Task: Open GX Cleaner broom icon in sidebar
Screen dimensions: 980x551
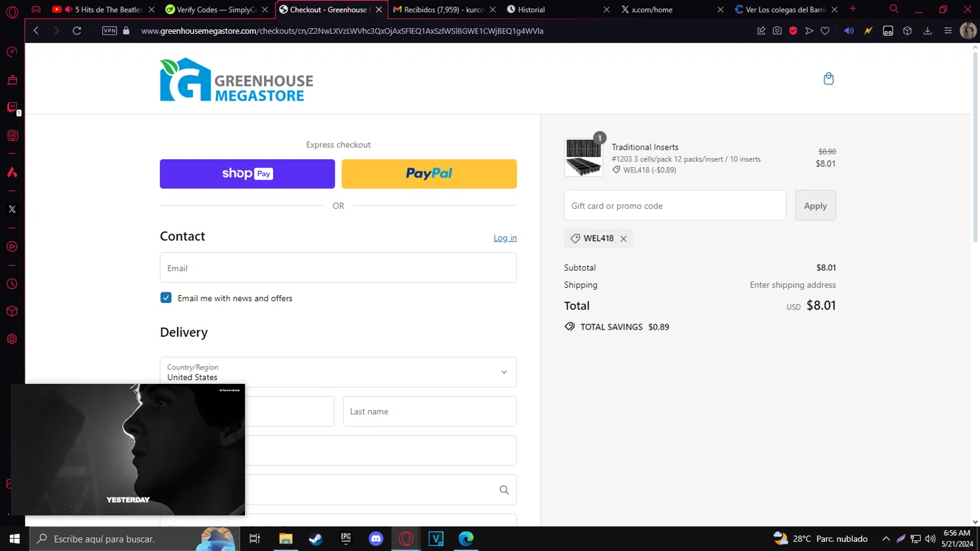Action: click(x=12, y=80)
